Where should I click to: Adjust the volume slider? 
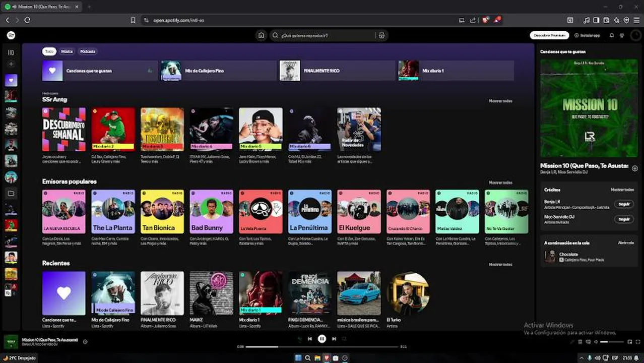(x=612, y=342)
